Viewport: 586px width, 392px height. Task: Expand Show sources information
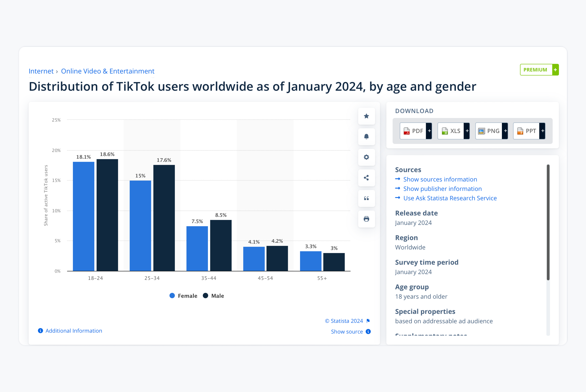point(440,179)
